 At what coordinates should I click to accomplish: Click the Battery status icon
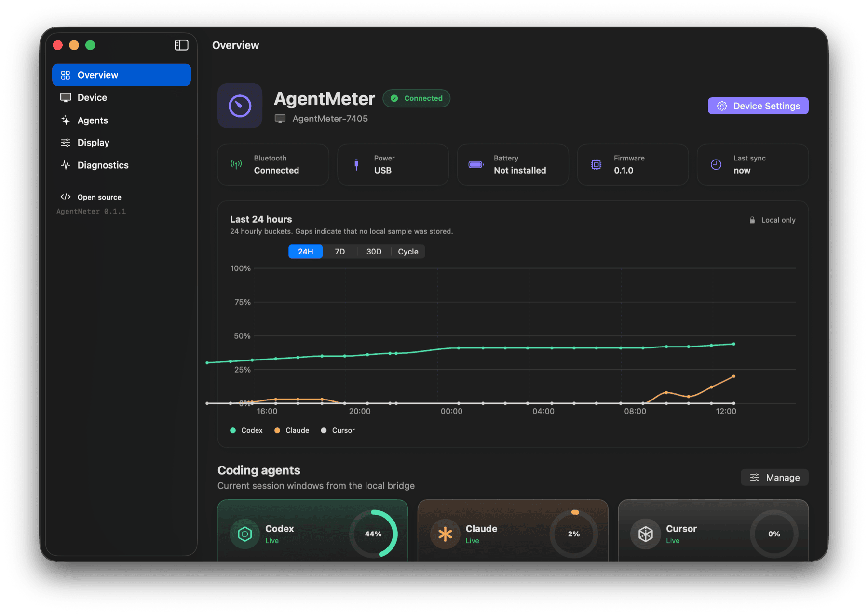(x=476, y=164)
